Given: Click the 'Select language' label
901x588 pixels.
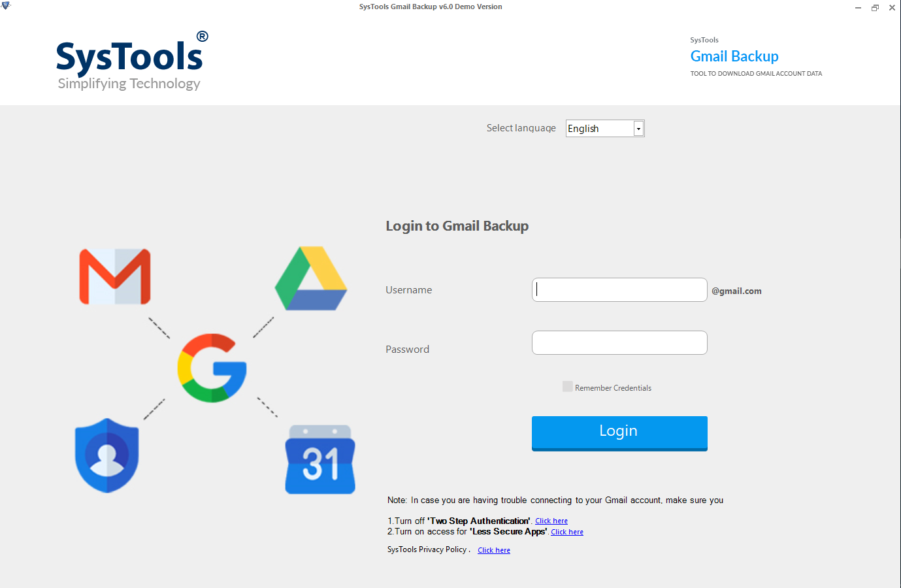Looking at the screenshot, I should click(521, 128).
